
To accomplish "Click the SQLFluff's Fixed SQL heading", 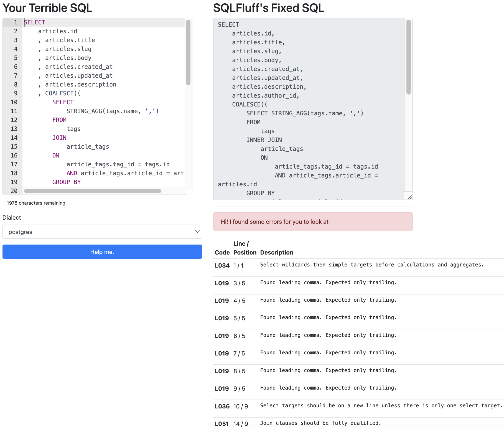I will click(x=268, y=8).
